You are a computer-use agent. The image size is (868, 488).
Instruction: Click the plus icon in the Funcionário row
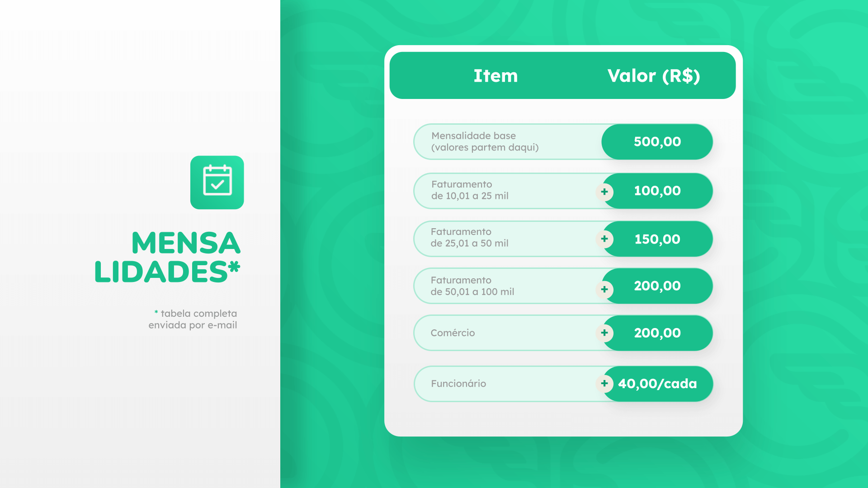click(604, 384)
